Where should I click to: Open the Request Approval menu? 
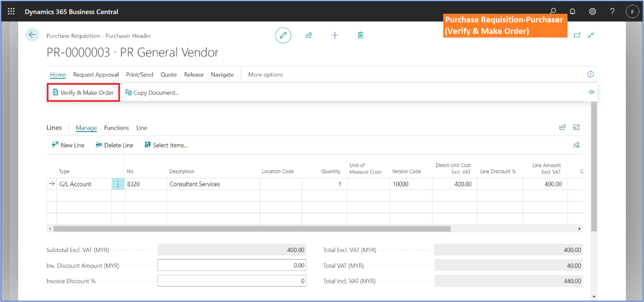tap(96, 75)
